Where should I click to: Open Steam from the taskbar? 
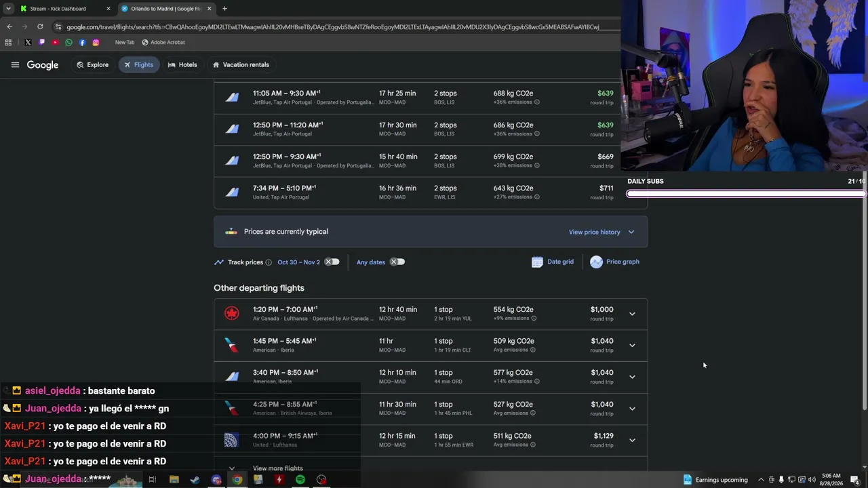[x=195, y=480]
